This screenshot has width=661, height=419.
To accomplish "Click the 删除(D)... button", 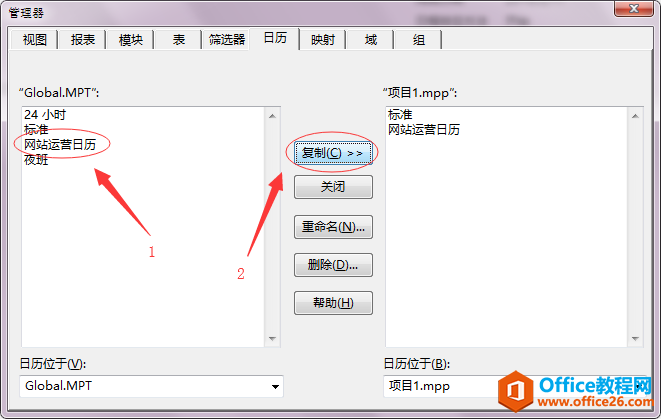I will point(333,265).
